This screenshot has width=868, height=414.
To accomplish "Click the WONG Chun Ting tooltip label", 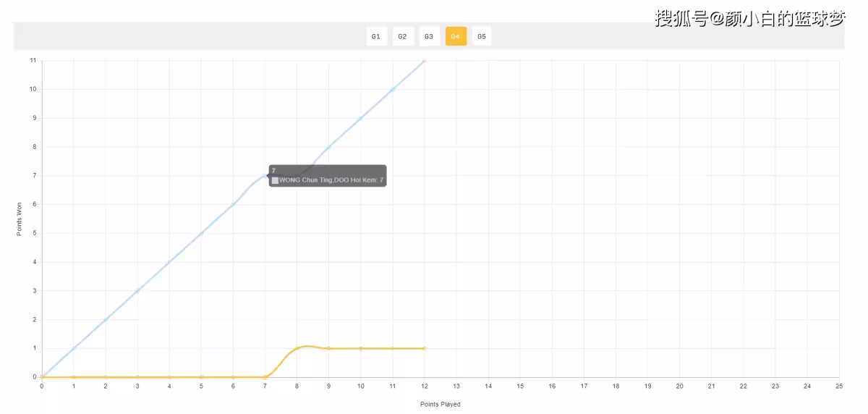I will click(331, 180).
